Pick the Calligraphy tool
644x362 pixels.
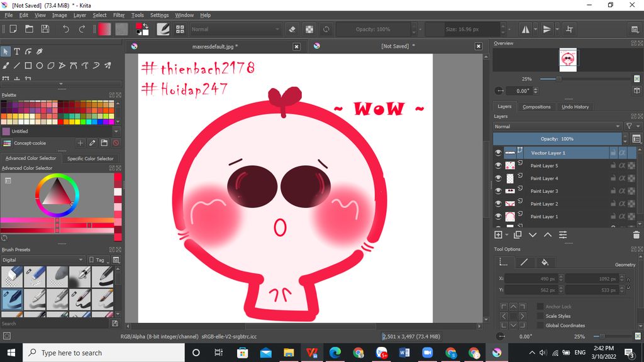[x=40, y=52]
